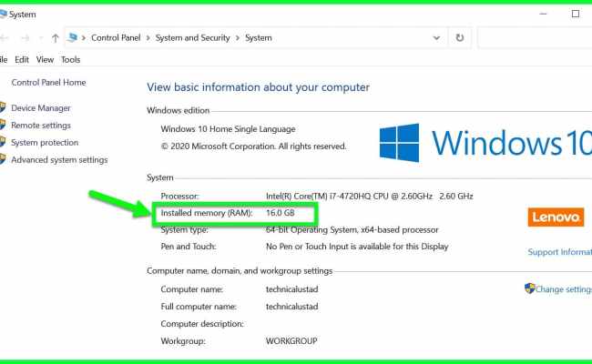Select Control Panel in address breadcrumb
The width and height of the screenshot is (592, 364).
click(x=116, y=37)
